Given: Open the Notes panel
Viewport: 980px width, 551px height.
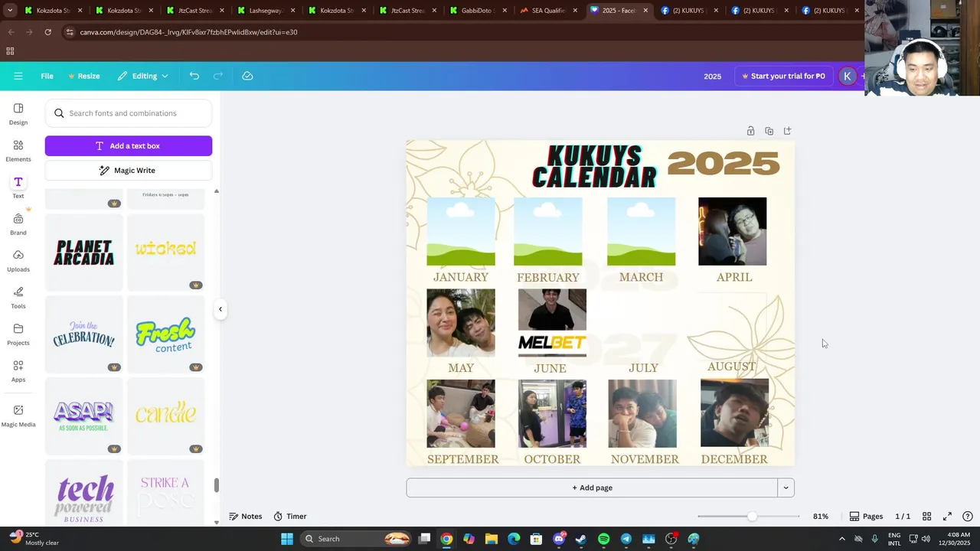Looking at the screenshot, I should tap(246, 517).
